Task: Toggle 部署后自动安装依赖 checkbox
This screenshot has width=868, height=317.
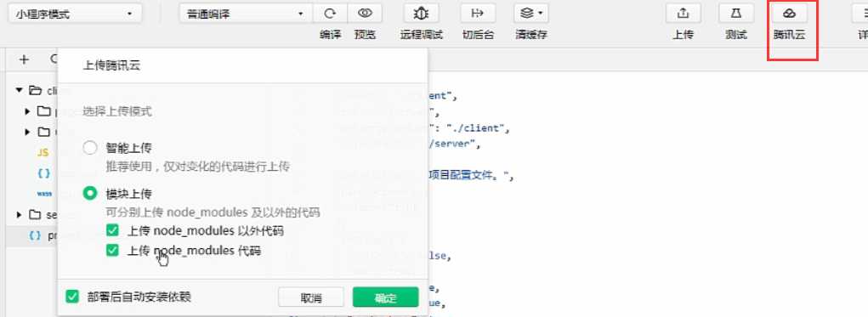Action: click(x=72, y=297)
